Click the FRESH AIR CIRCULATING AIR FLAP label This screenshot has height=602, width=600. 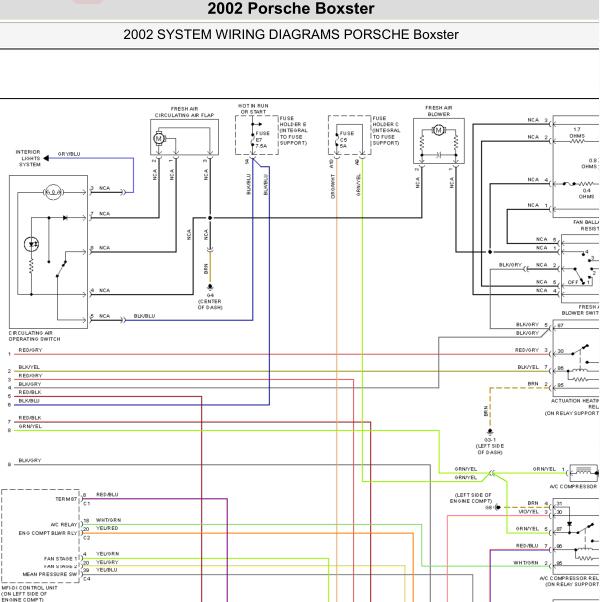click(x=185, y=112)
